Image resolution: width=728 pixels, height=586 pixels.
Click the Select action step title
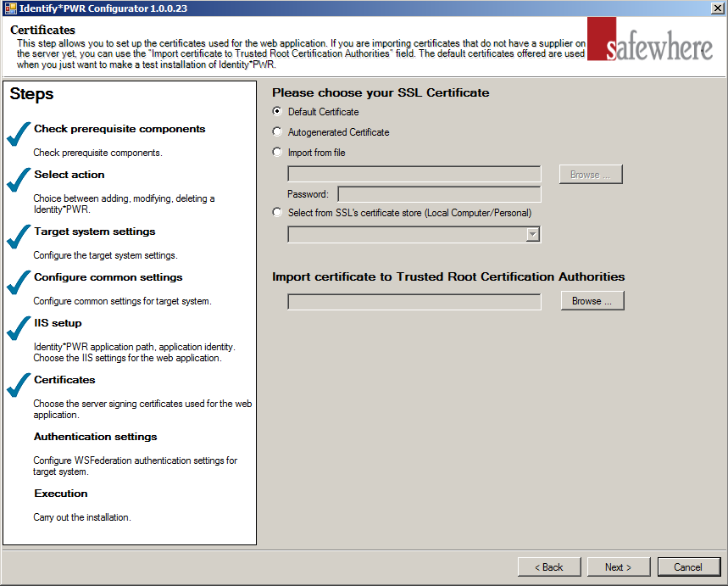(69, 175)
